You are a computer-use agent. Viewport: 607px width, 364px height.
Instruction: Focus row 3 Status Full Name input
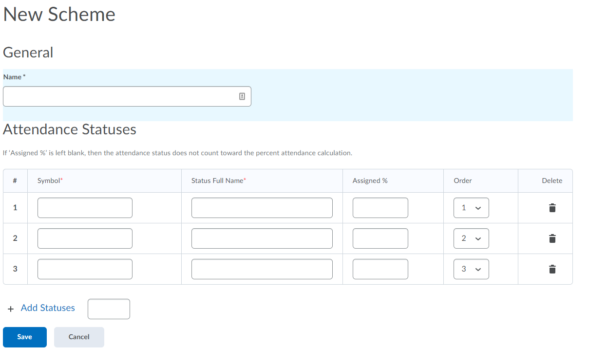point(262,269)
